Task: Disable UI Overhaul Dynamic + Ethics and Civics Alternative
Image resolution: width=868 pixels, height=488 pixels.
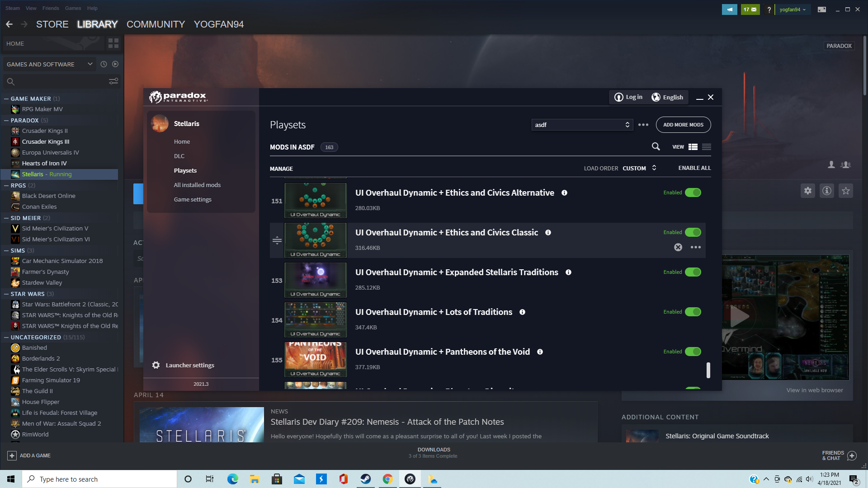Action: tap(693, 193)
